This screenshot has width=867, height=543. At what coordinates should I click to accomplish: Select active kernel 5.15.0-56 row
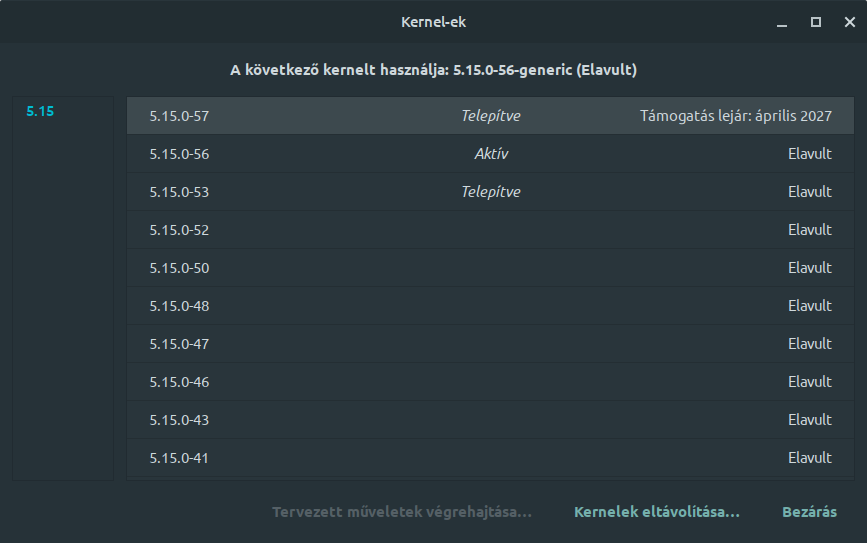pos(490,154)
